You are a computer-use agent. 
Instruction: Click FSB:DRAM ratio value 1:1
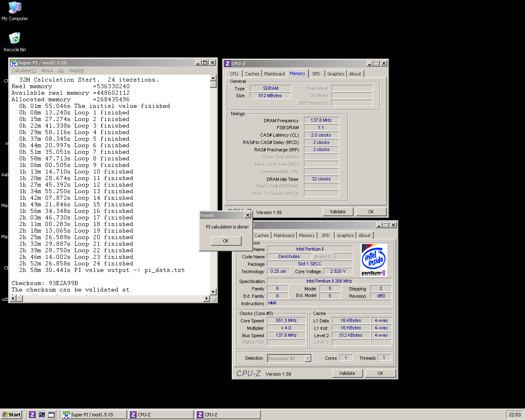pos(321,128)
